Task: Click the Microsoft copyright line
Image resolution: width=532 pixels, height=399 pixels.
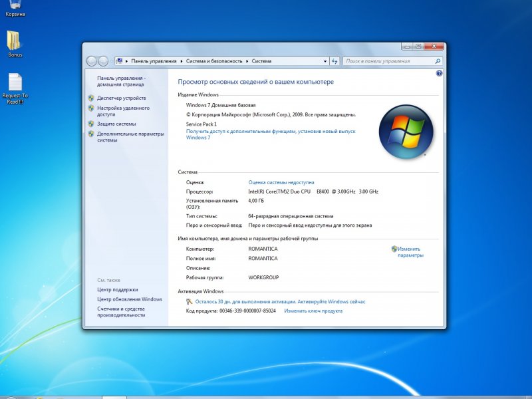Action: [271, 114]
